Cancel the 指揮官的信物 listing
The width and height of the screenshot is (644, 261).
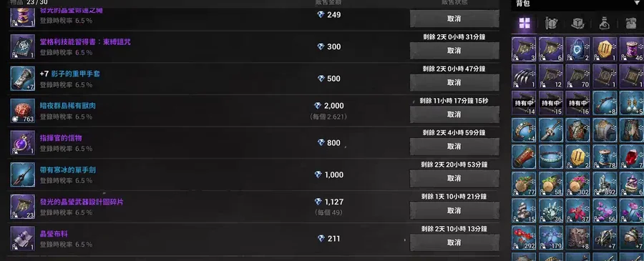[454, 147]
